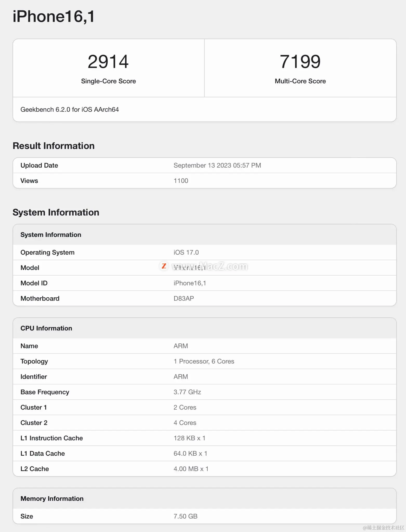Click the Result Information heading
This screenshot has width=406, height=532.
[54, 146]
